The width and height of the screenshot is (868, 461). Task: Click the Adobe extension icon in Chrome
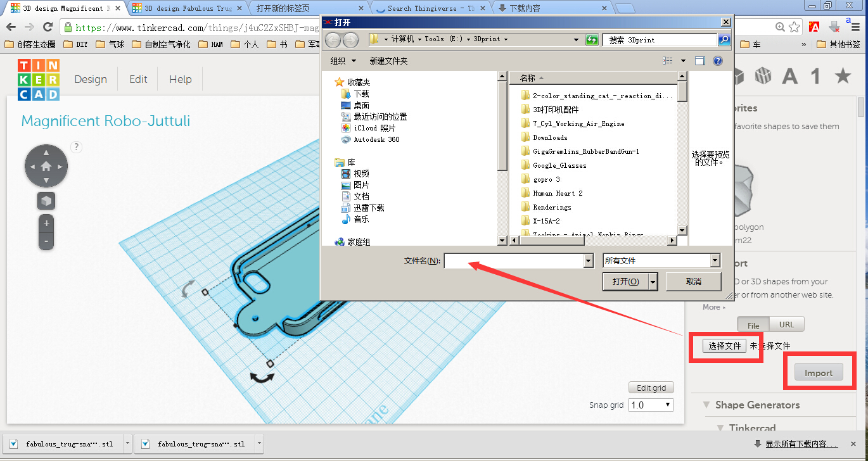815,27
